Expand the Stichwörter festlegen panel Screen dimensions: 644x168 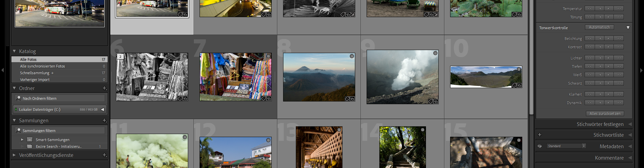click(x=630, y=124)
